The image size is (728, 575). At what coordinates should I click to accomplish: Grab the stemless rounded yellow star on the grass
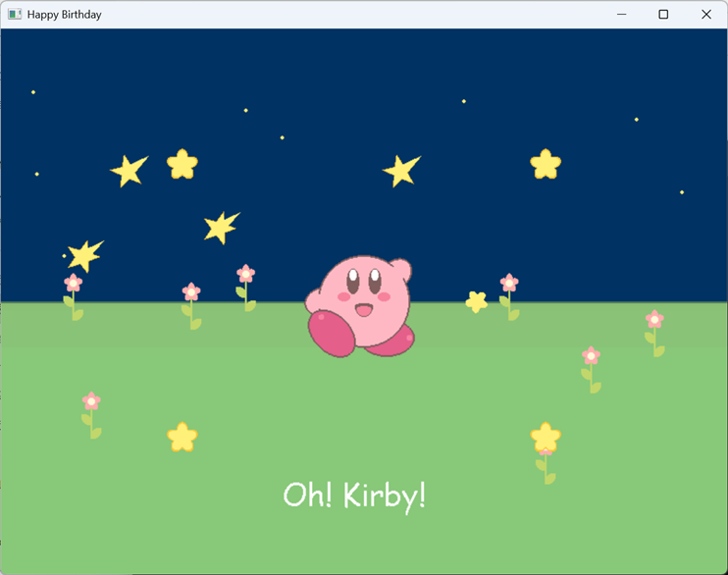182,437
